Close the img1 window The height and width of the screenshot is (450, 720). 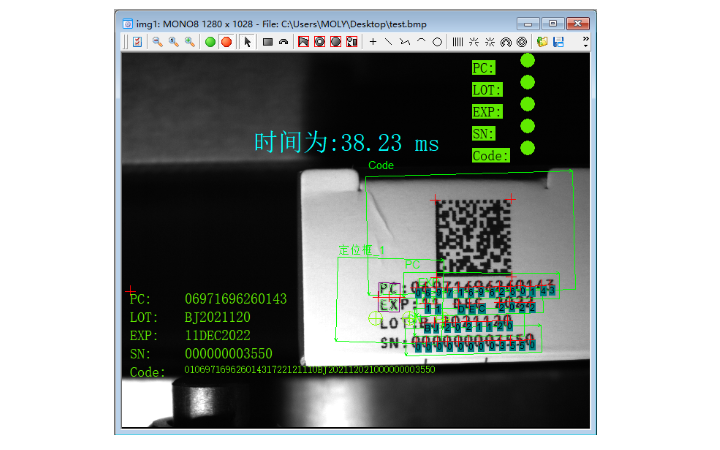[578, 23]
